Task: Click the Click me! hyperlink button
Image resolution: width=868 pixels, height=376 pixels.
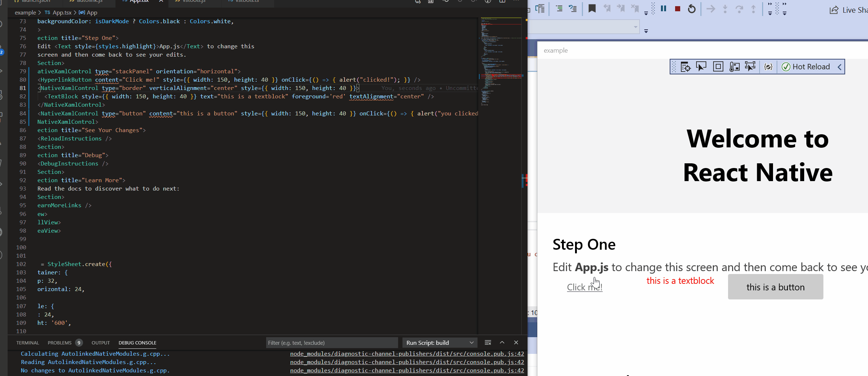Action: coord(584,287)
